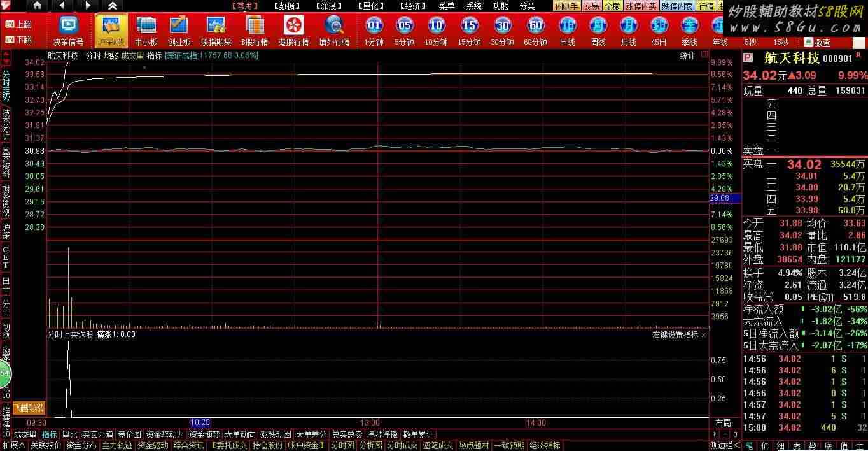
Task: Open the B股行情 quotes icon
Action: 255,31
